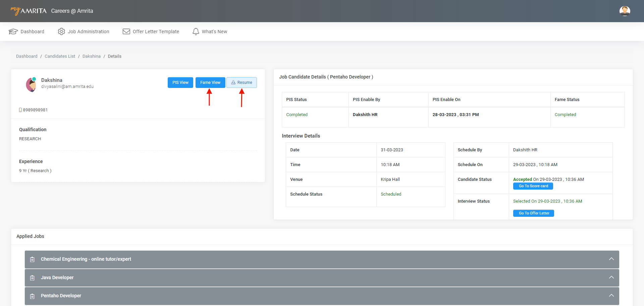644x306 pixels.
Task: Click the myAmrita logo
Action: click(x=29, y=11)
